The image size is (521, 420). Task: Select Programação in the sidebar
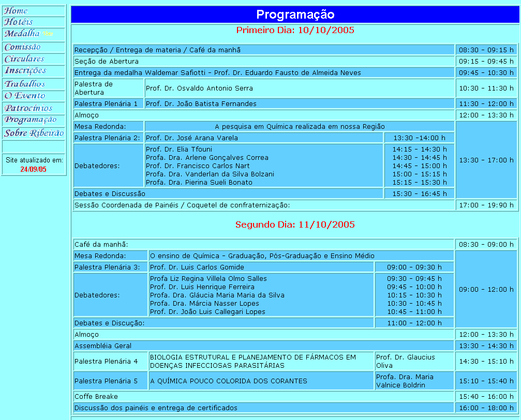pos(30,119)
